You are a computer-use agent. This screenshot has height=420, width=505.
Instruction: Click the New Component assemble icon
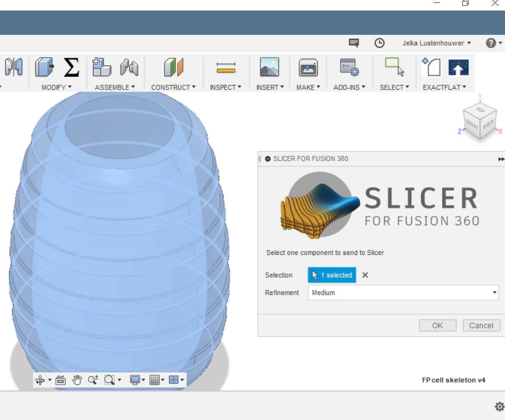[101, 67]
